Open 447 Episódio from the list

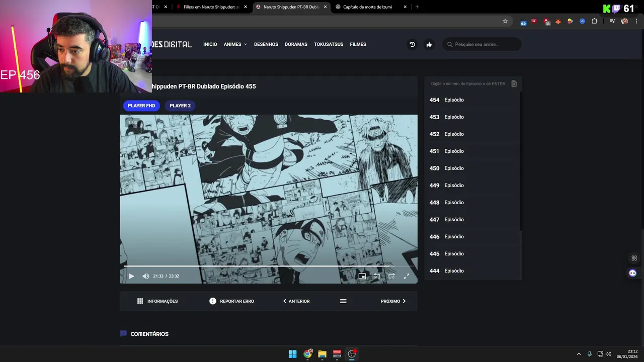[472, 220]
